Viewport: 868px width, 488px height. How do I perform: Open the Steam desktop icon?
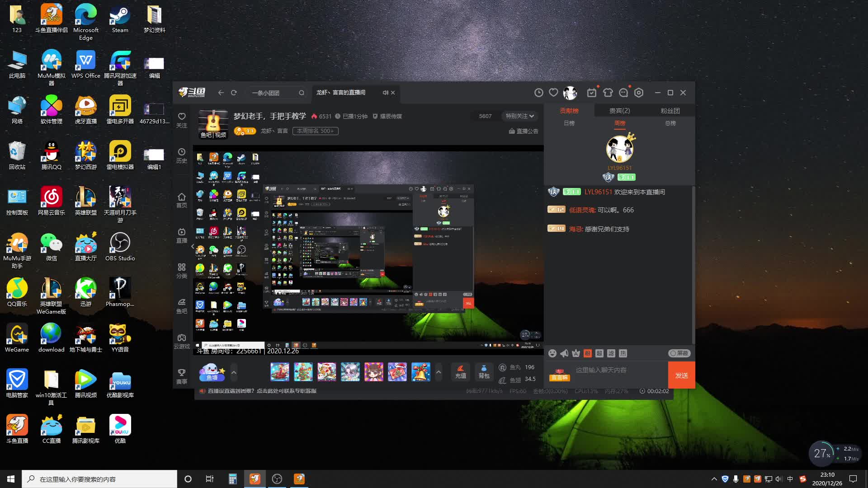[120, 19]
